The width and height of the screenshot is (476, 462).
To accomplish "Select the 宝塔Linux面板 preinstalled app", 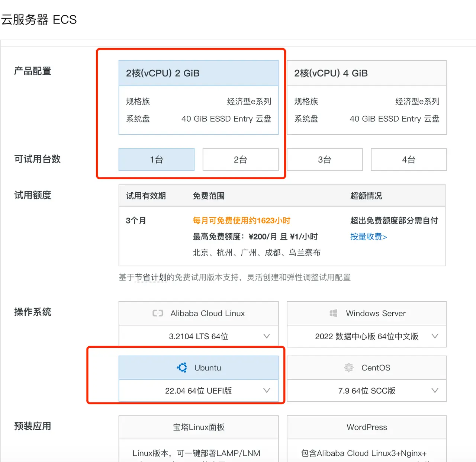I will point(198,427).
